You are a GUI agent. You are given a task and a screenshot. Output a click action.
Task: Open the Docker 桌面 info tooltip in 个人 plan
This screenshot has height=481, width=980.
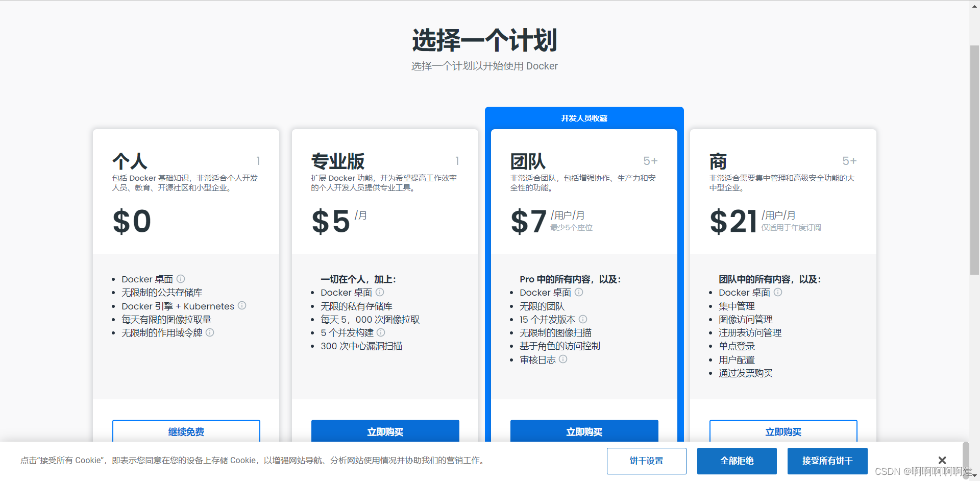pos(181,279)
